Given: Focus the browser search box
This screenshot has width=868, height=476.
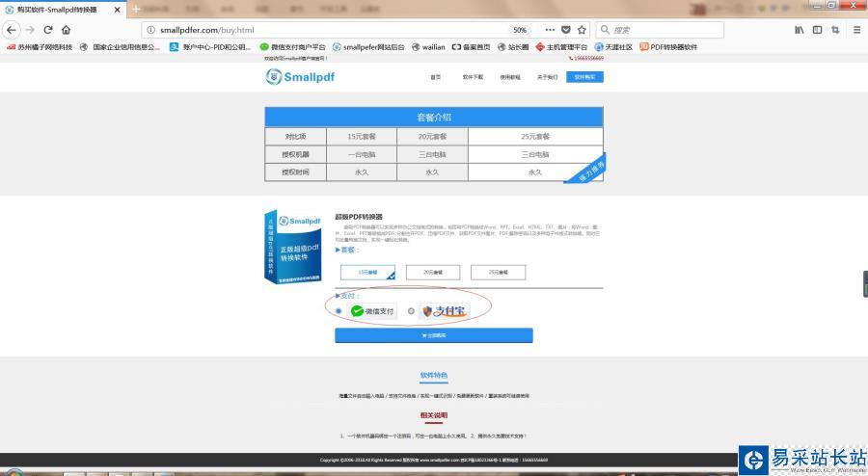Looking at the screenshot, I should point(660,30).
